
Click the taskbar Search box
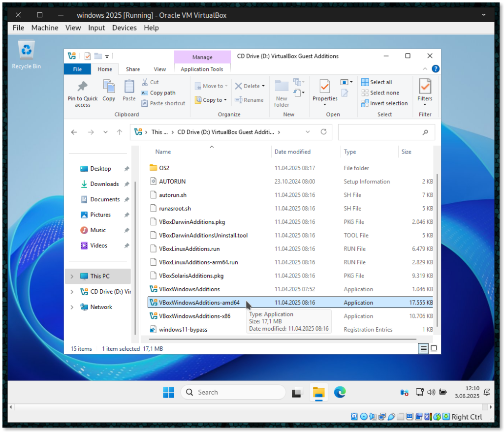(x=233, y=392)
